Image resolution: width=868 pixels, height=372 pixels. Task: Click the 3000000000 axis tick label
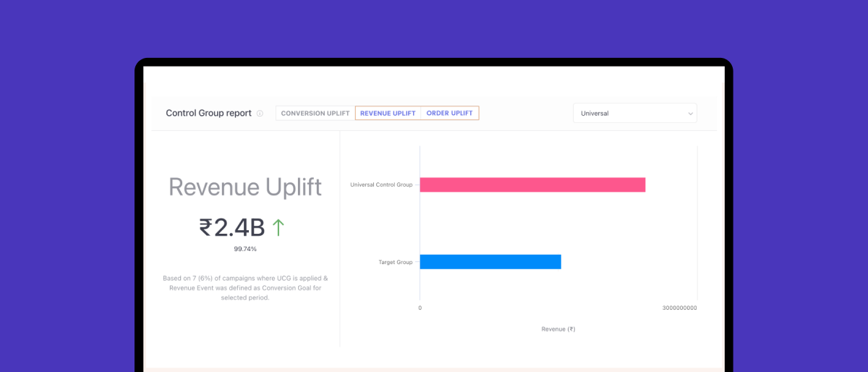(x=679, y=308)
